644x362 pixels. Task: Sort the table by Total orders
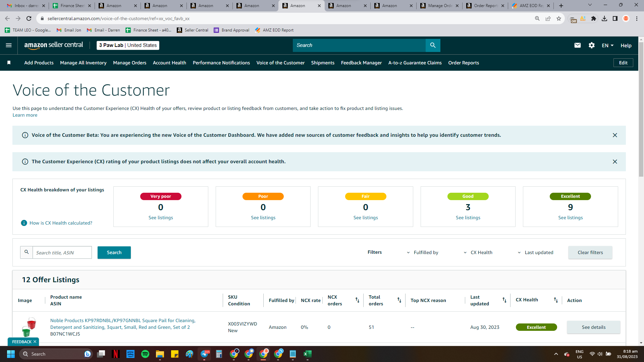point(399,300)
